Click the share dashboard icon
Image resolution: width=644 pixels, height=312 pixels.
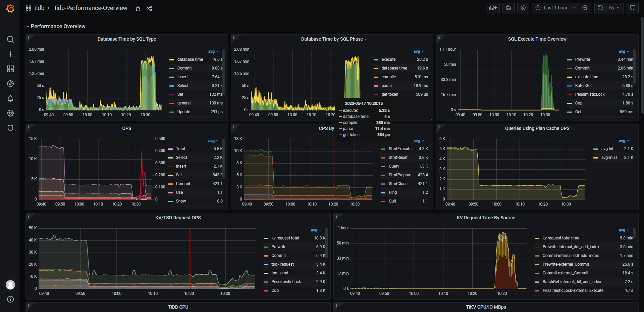pyautogui.click(x=149, y=8)
